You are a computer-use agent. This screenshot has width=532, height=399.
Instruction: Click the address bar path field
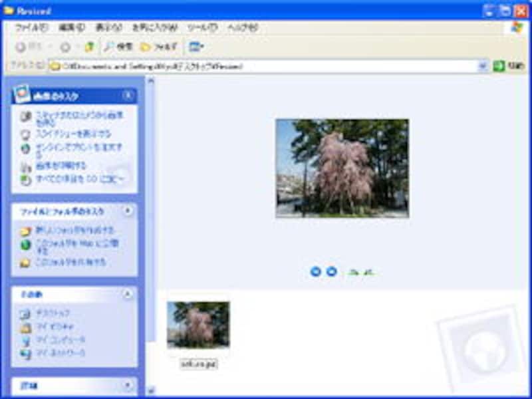[x=266, y=66]
